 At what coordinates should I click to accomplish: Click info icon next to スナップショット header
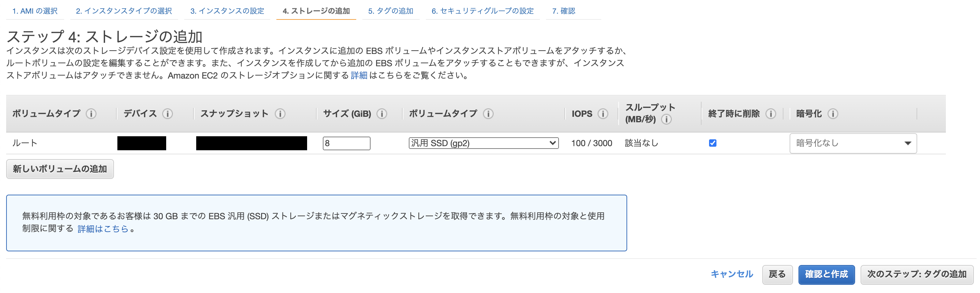tap(280, 113)
